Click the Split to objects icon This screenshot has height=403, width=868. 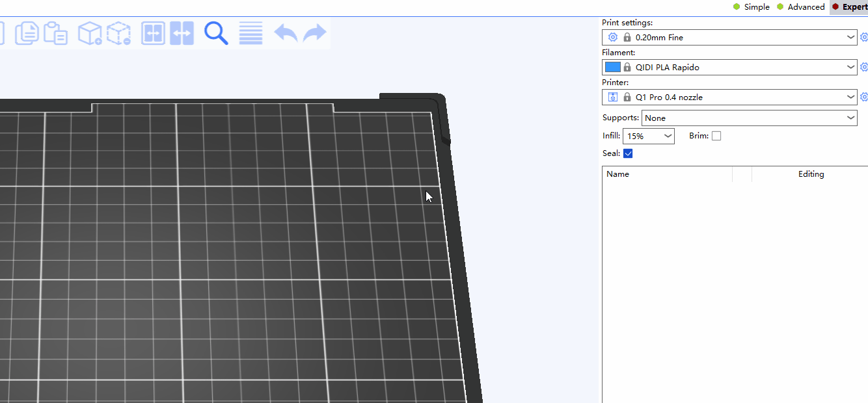coord(154,33)
